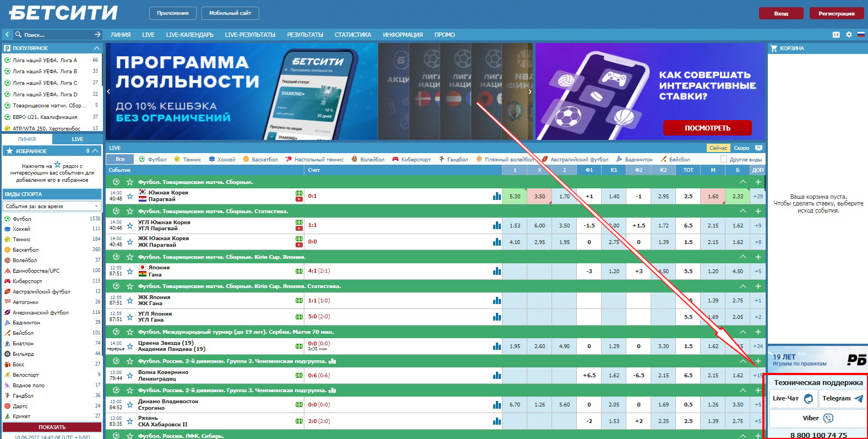Filter live events by Бейсбол

click(x=675, y=159)
